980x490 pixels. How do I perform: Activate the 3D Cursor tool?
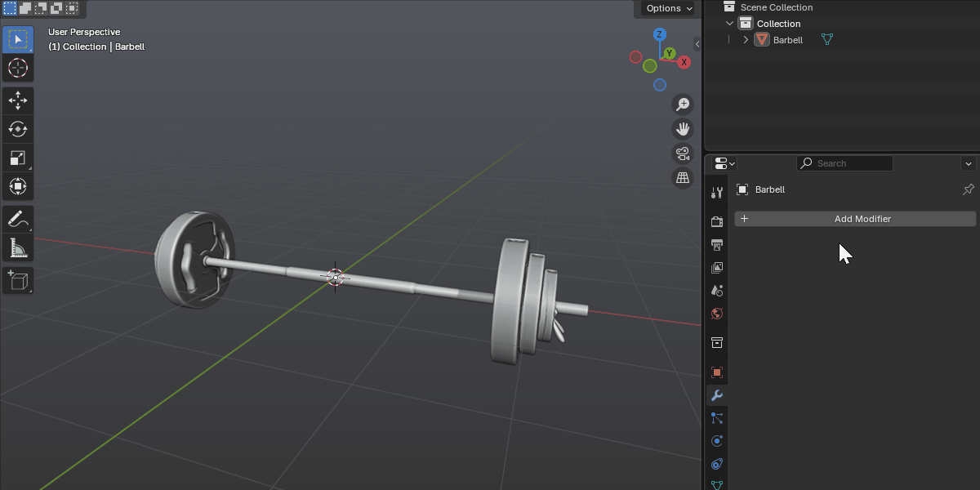click(17, 68)
